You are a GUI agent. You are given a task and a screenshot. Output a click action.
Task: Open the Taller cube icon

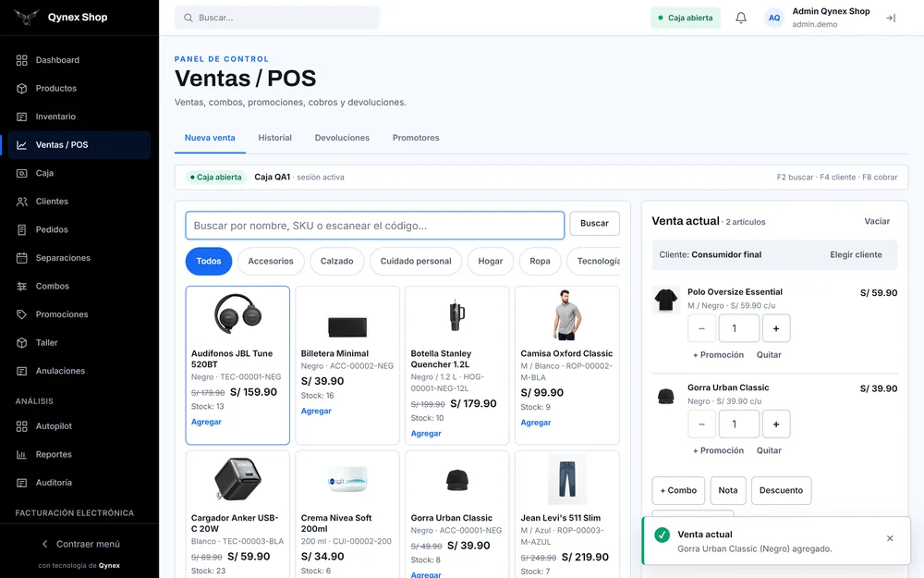point(22,343)
